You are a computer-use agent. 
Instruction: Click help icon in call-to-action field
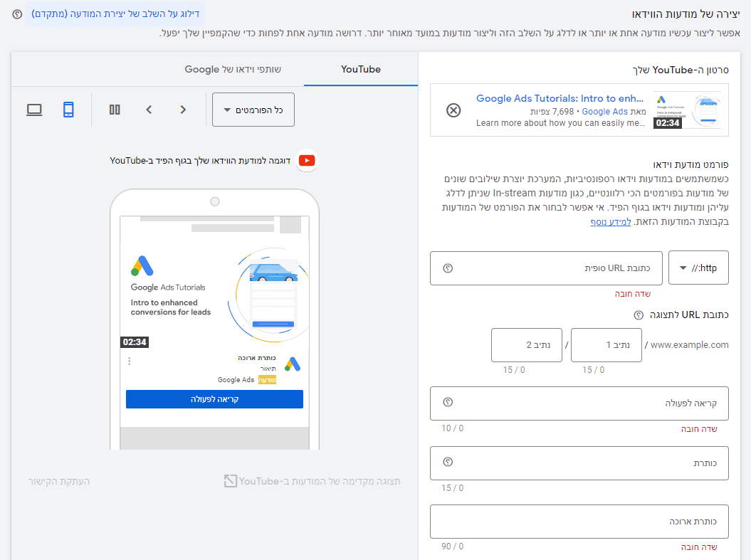point(448,402)
